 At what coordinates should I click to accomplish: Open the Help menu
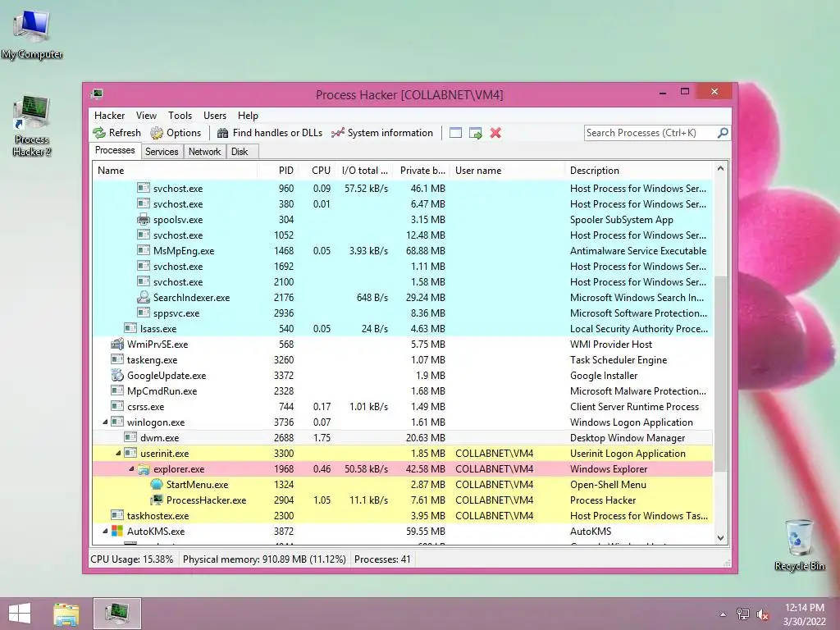point(248,116)
